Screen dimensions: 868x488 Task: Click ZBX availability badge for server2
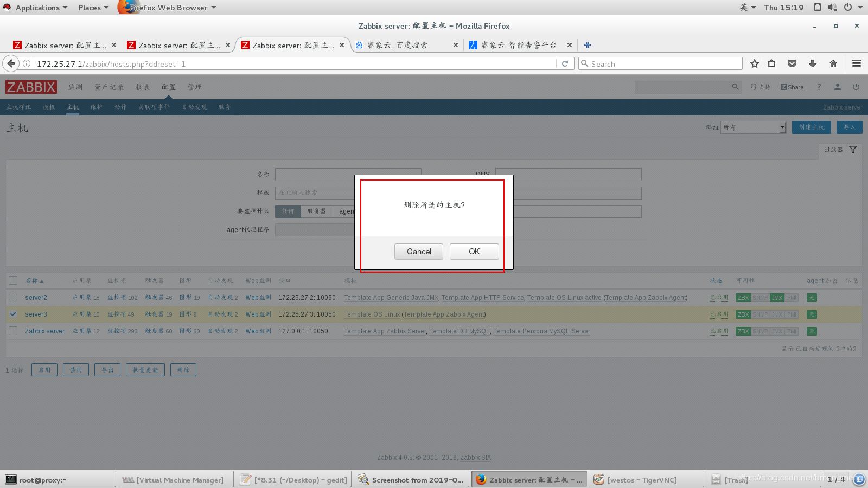743,298
